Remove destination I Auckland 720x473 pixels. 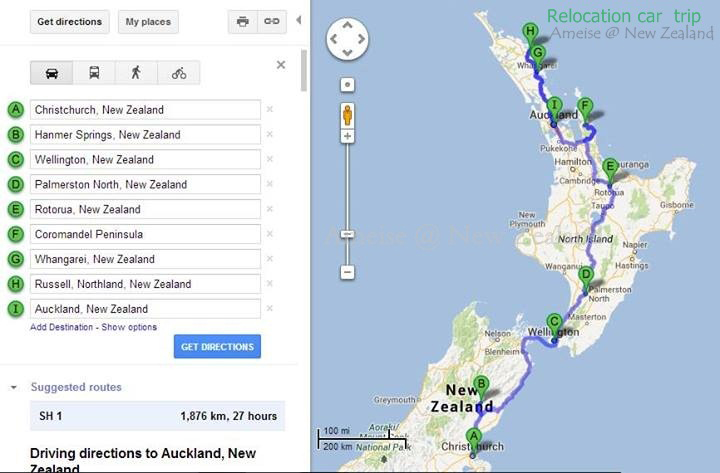[270, 308]
